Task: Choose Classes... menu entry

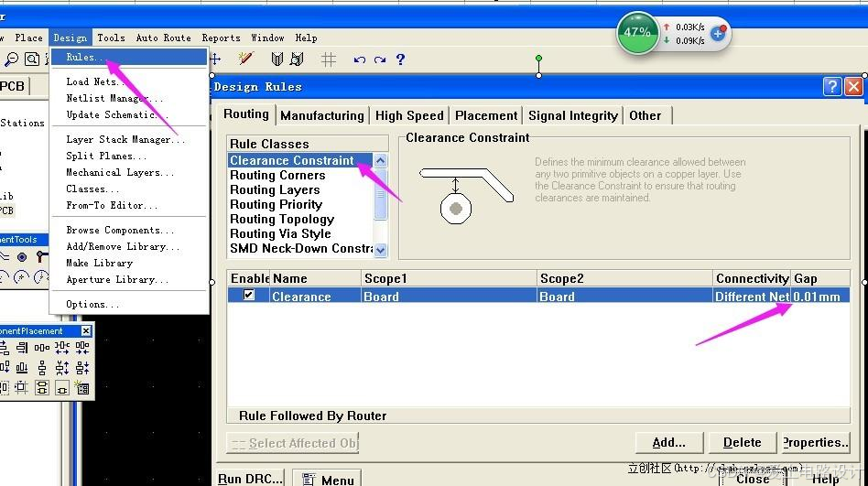Action: pyautogui.click(x=129, y=189)
